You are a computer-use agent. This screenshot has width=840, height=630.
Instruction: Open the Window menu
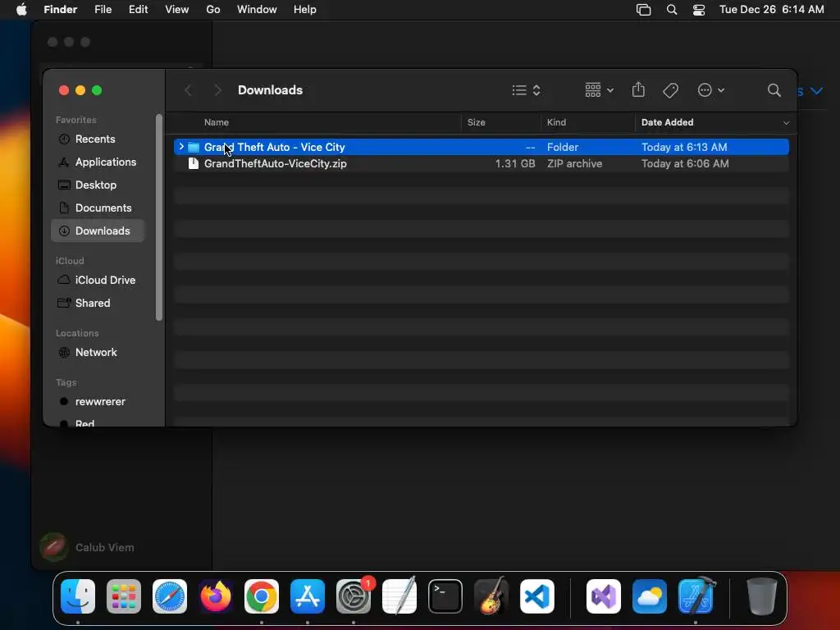257,10
